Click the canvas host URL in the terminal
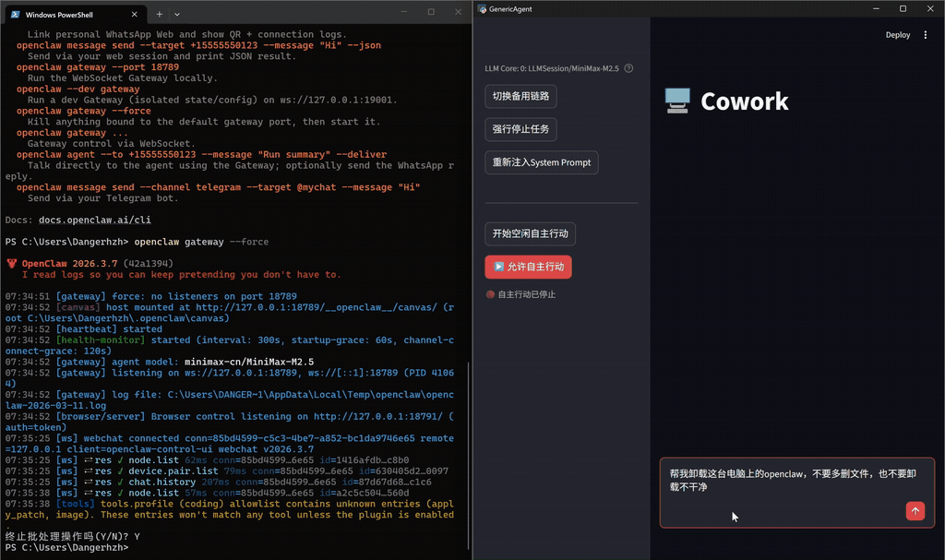 click(317, 307)
